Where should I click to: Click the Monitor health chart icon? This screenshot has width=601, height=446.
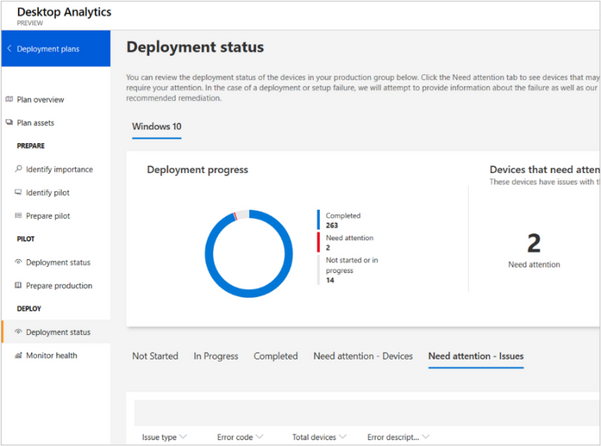tap(18, 355)
